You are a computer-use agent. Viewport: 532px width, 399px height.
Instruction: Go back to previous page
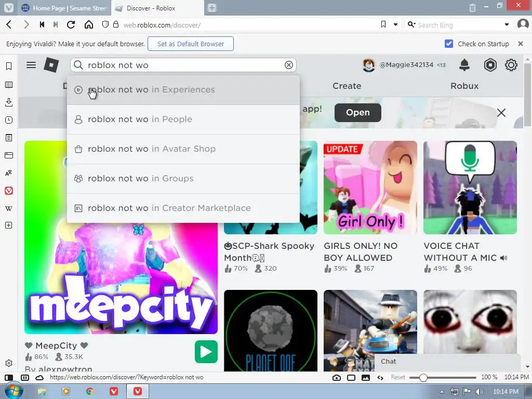[9, 24]
